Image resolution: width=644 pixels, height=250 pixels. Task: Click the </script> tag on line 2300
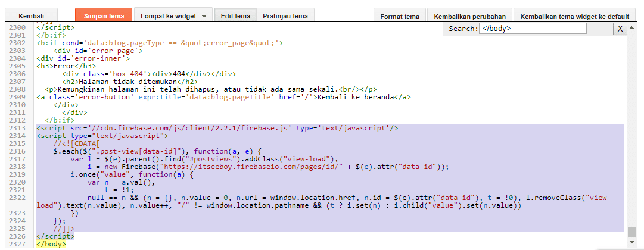pyautogui.click(x=55, y=27)
